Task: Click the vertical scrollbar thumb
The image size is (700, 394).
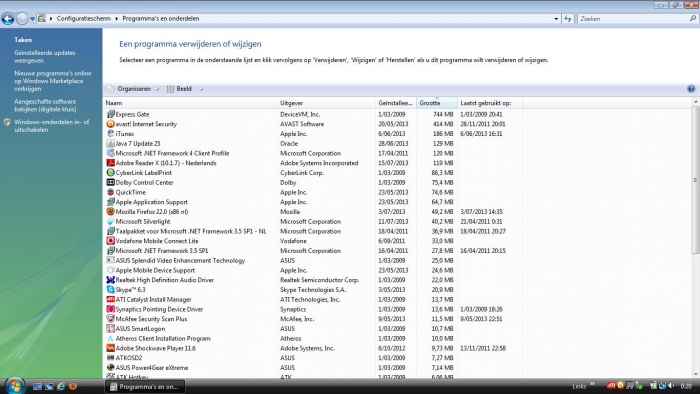Action: coord(695,180)
